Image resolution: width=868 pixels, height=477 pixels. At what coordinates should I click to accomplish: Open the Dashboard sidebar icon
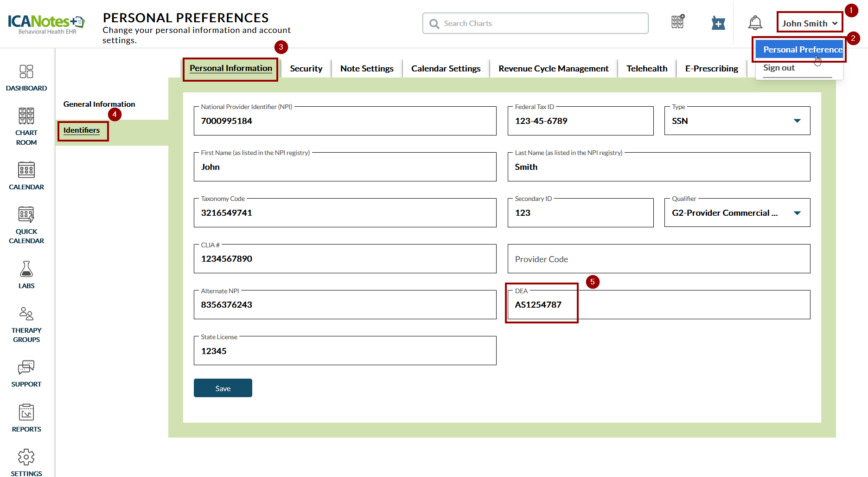click(x=26, y=77)
